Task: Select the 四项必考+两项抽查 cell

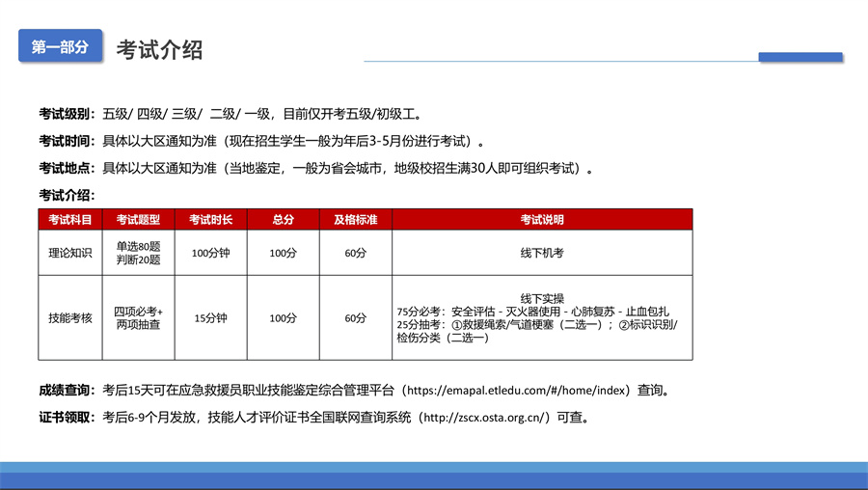Action: click(138, 317)
